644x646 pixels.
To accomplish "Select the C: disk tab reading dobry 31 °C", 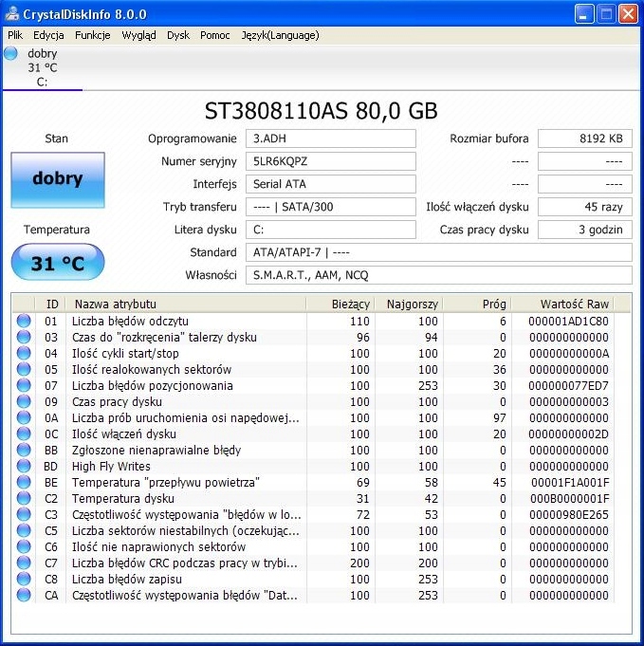I will (x=43, y=67).
